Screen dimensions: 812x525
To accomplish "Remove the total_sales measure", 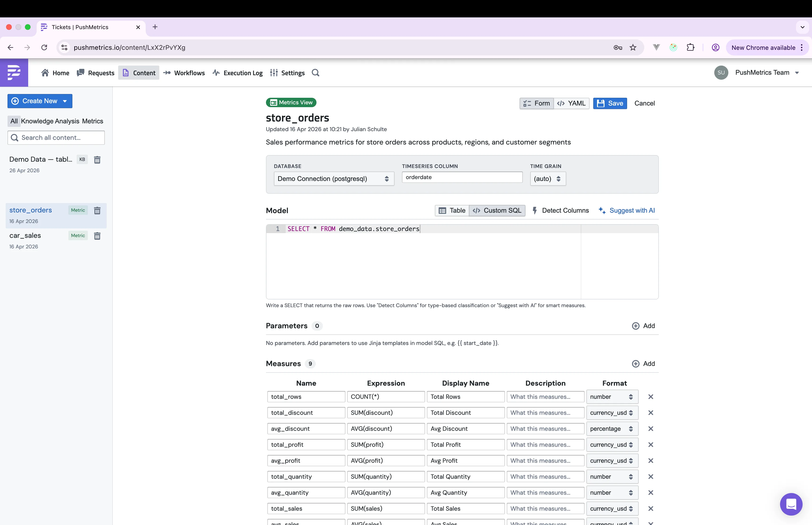I will (651, 509).
